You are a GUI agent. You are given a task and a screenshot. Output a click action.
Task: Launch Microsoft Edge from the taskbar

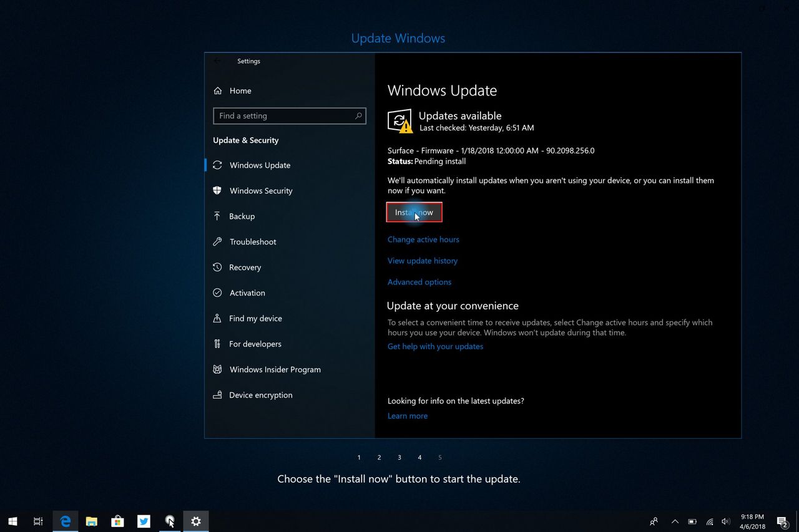pyautogui.click(x=65, y=521)
